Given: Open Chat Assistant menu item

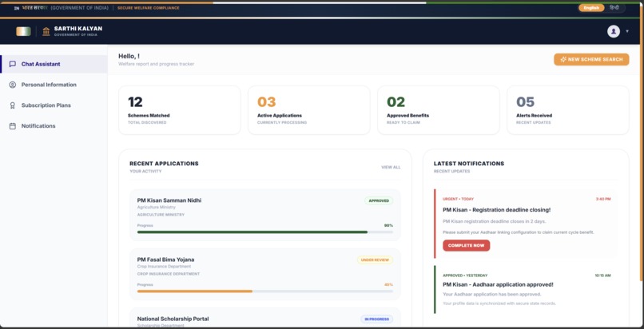Looking at the screenshot, I should tap(54, 65).
